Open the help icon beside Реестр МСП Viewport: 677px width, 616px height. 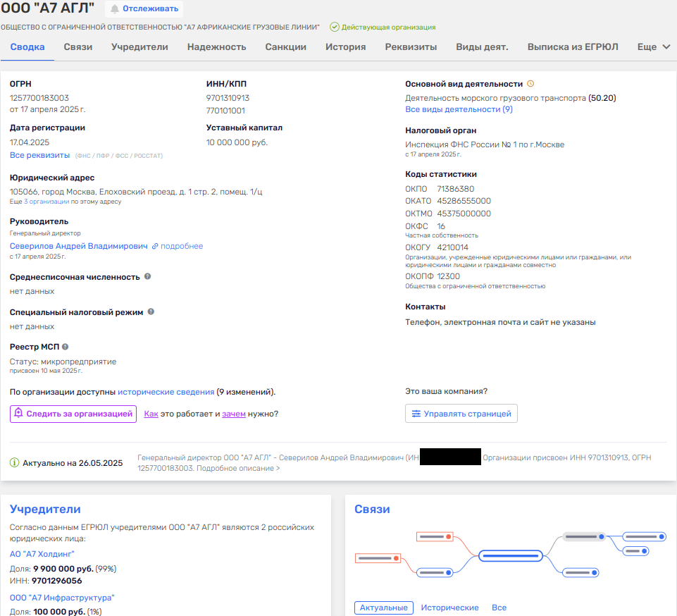point(66,347)
